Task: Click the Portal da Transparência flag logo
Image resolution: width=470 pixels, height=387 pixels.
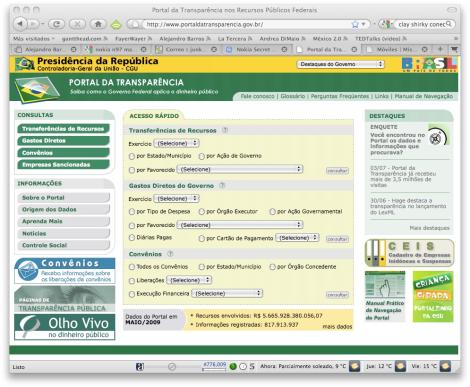Action: click(36, 89)
